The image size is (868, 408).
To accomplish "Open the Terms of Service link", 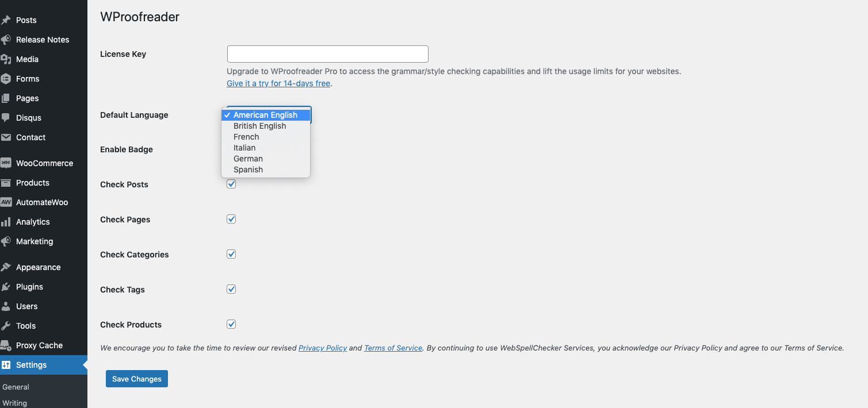I will [x=393, y=348].
